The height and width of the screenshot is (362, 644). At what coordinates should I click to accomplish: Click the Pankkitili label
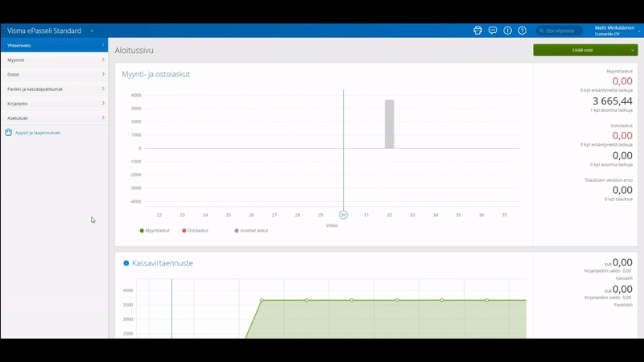pyautogui.click(x=623, y=305)
